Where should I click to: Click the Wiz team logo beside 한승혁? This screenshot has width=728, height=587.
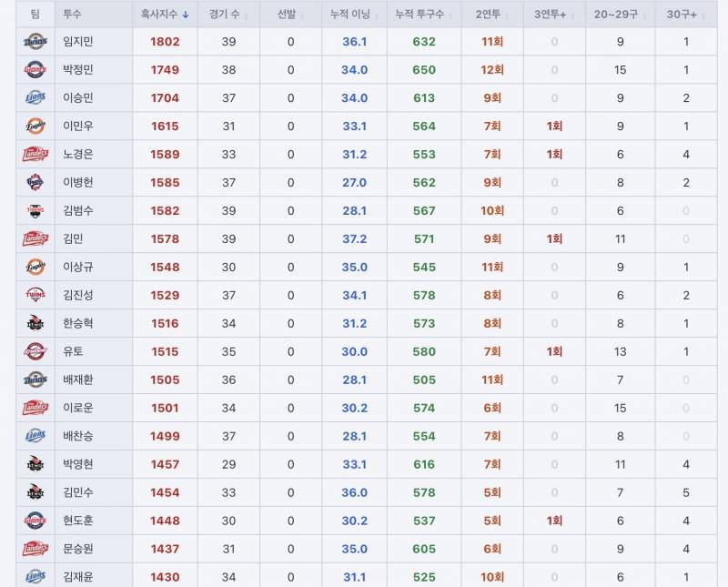point(35,324)
